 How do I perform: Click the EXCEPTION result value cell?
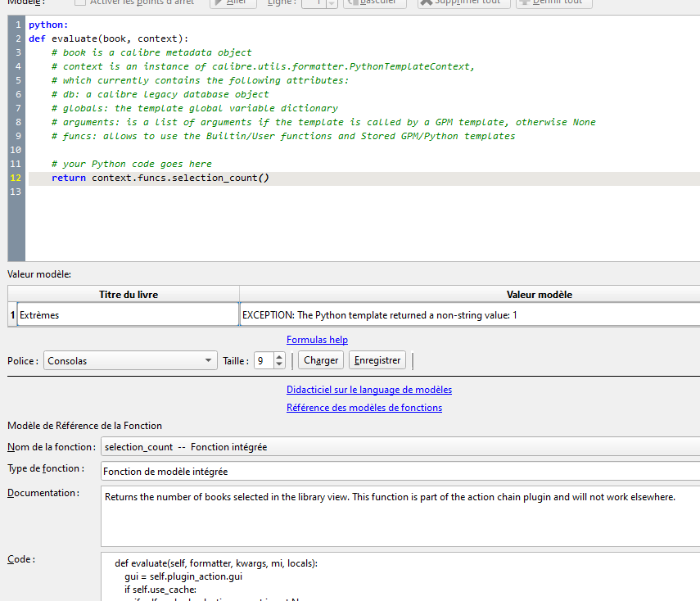click(469, 314)
